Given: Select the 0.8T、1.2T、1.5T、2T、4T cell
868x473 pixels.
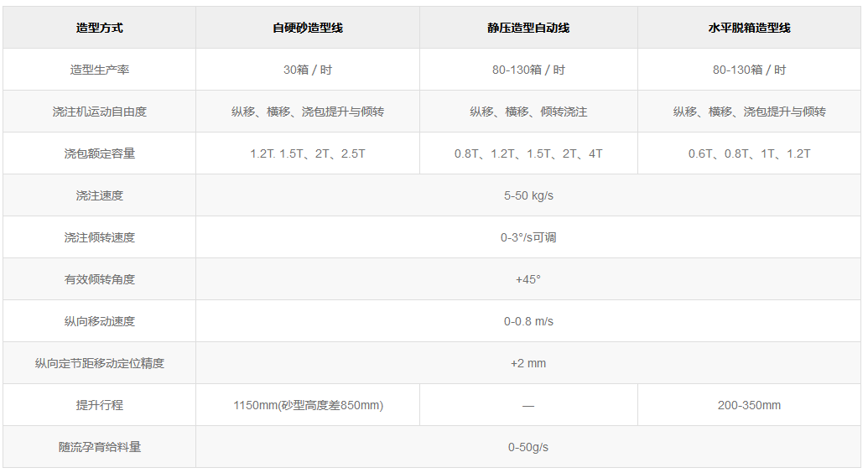Looking at the screenshot, I should 528,153.
